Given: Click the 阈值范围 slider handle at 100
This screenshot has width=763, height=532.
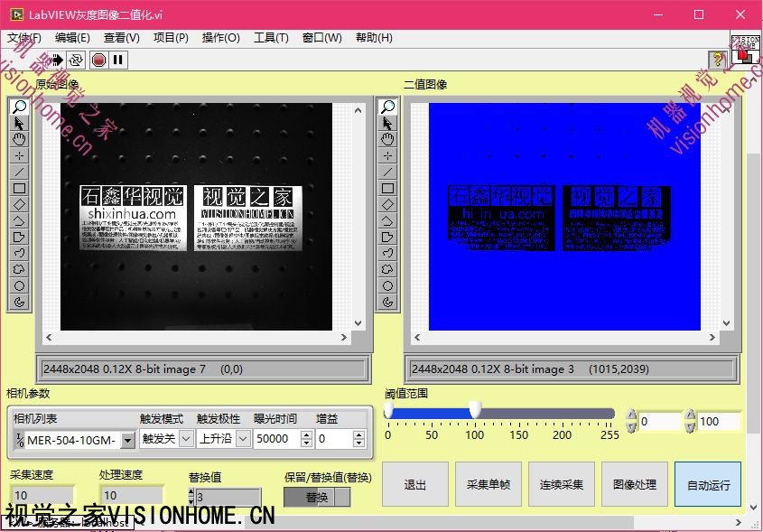Looking at the screenshot, I should click(474, 411).
